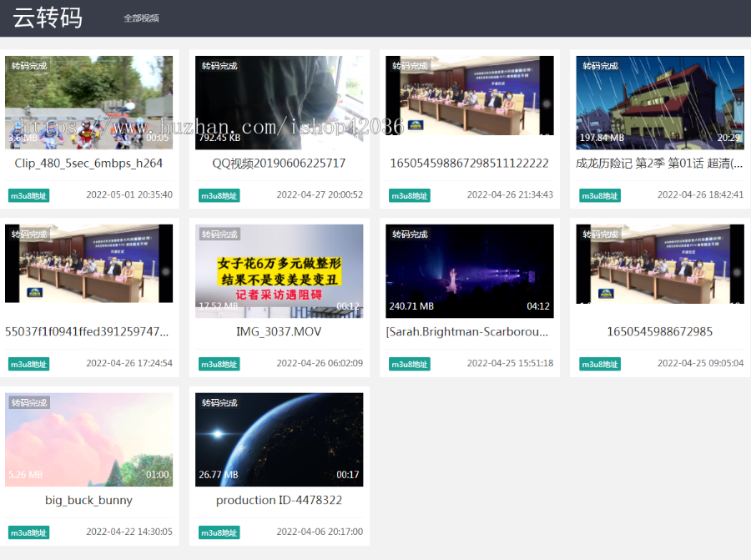Open the 全部视频 menu item
Screen dimensions: 751x560
(x=141, y=18)
